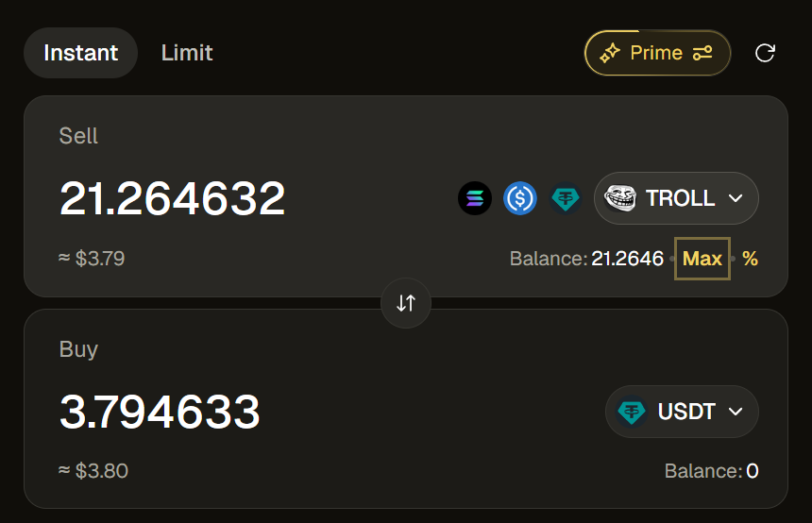The height and width of the screenshot is (523, 812).
Task: Click the USDT logo in Buy selector
Action: (631, 412)
